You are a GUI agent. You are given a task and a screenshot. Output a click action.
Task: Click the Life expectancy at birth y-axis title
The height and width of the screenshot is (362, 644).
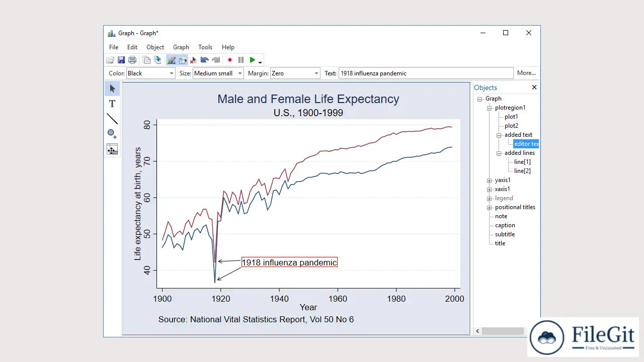coord(138,204)
